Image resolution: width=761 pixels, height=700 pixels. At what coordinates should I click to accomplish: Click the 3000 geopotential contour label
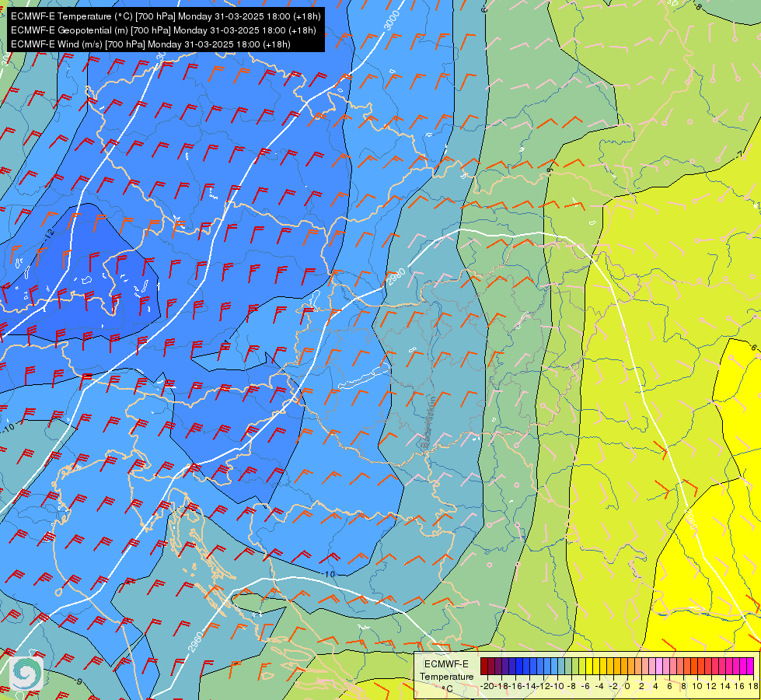coord(392,20)
